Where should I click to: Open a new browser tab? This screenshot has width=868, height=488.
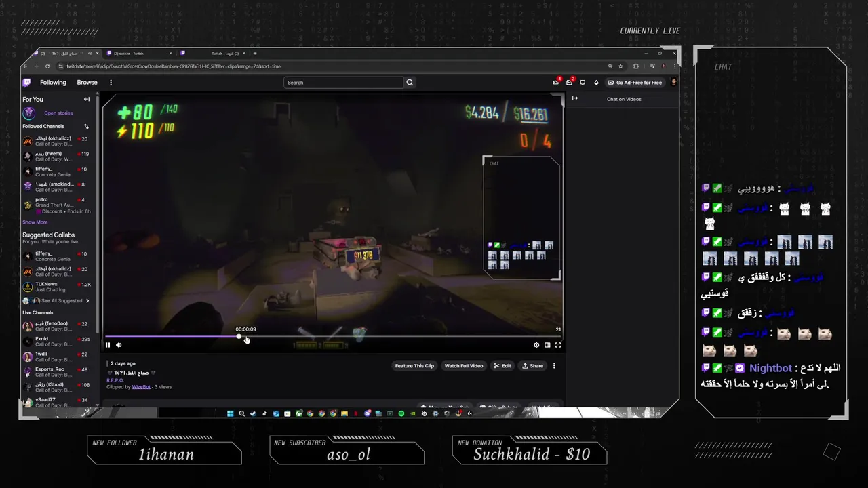click(x=255, y=53)
